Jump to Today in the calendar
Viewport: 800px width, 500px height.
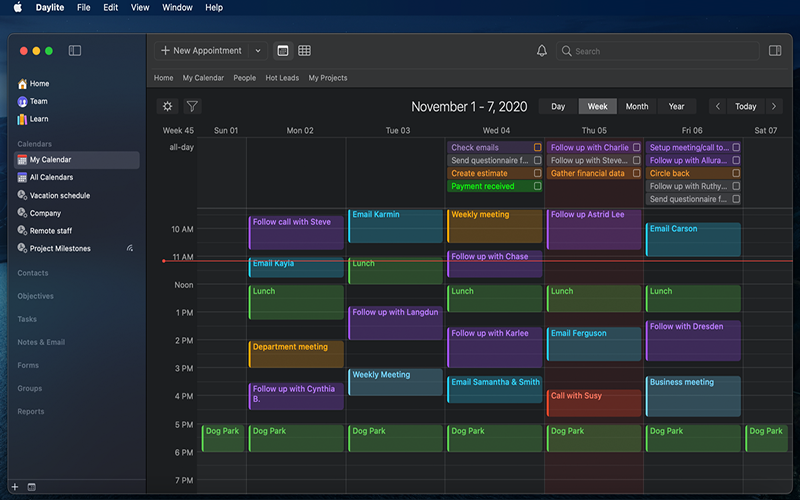tap(745, 106)
